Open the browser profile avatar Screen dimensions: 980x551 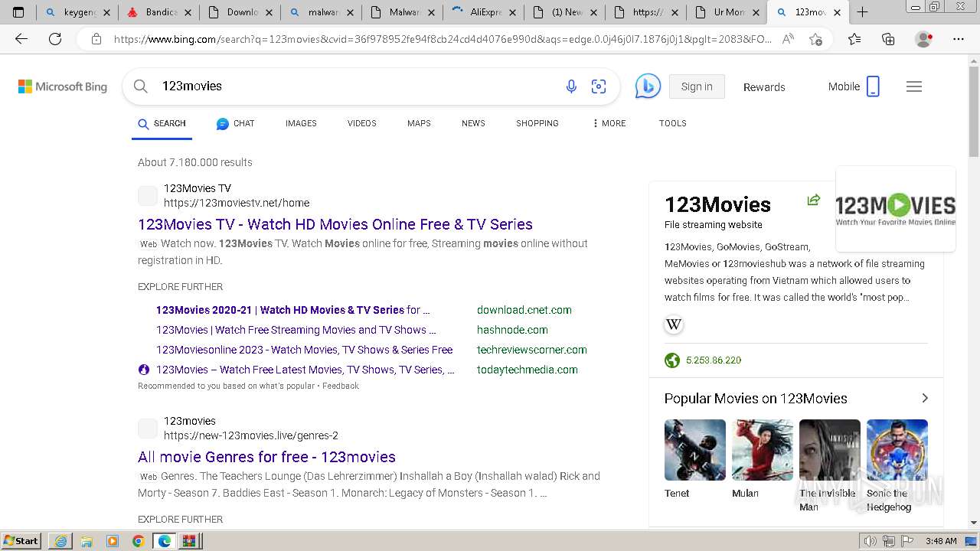(924, 39)
